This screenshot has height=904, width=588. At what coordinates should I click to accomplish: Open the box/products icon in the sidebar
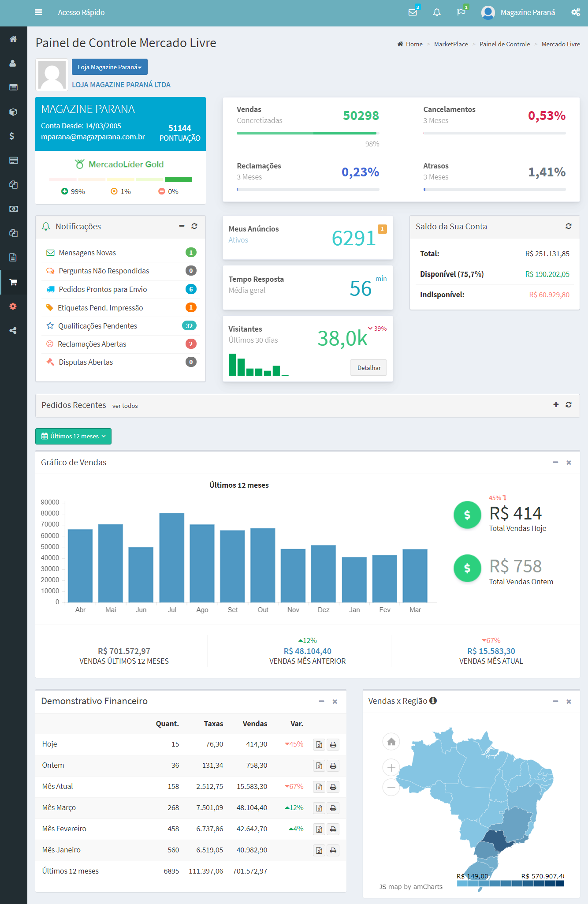(x=13, y=112)
